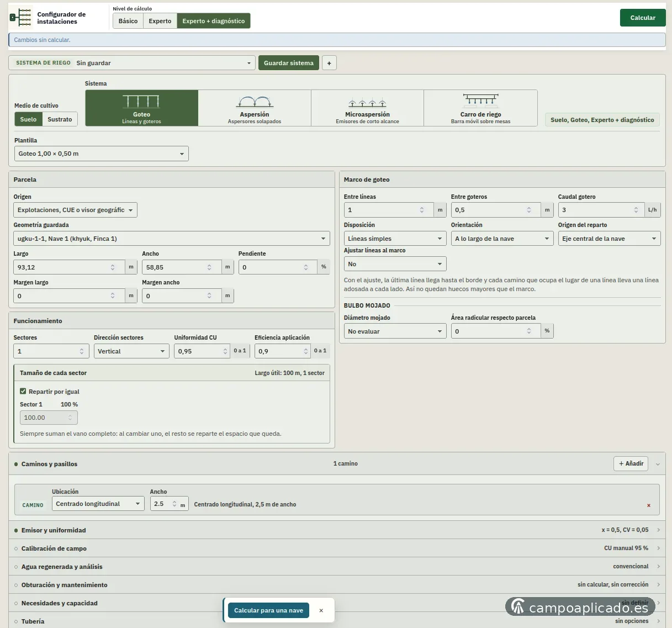Open the Disposición dropdown
This screenshot has width=672, height=628.
tap(395, 239)
